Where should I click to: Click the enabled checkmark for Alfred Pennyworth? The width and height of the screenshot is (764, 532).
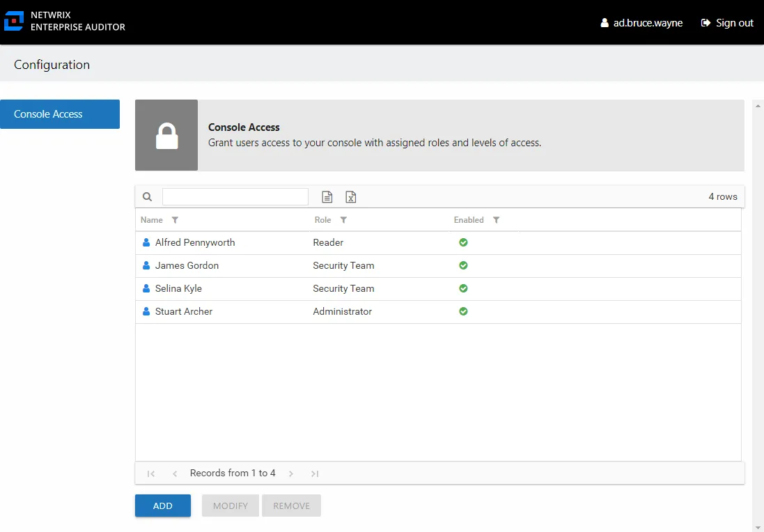[463, 242]
